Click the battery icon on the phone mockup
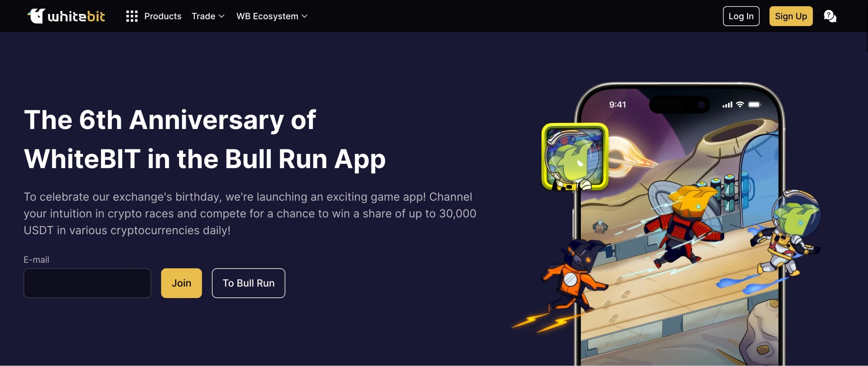The image size is (868, 366). click(754, 105)
